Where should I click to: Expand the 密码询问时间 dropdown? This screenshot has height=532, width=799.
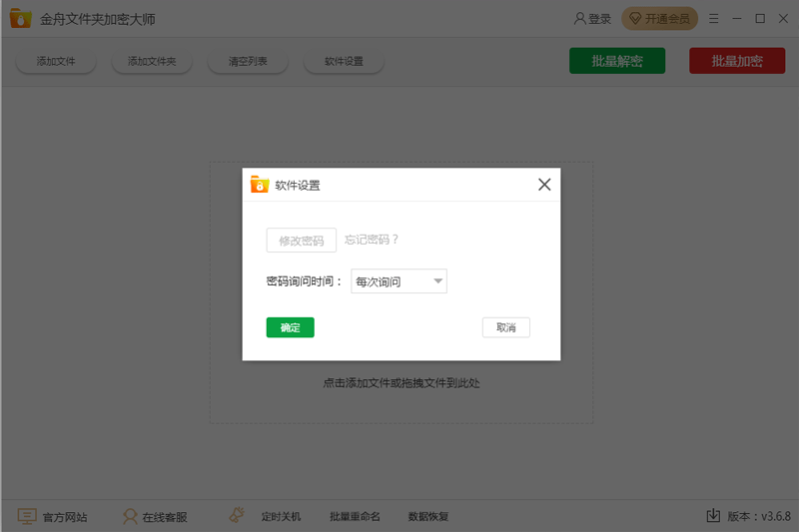[x=399, y=281]
